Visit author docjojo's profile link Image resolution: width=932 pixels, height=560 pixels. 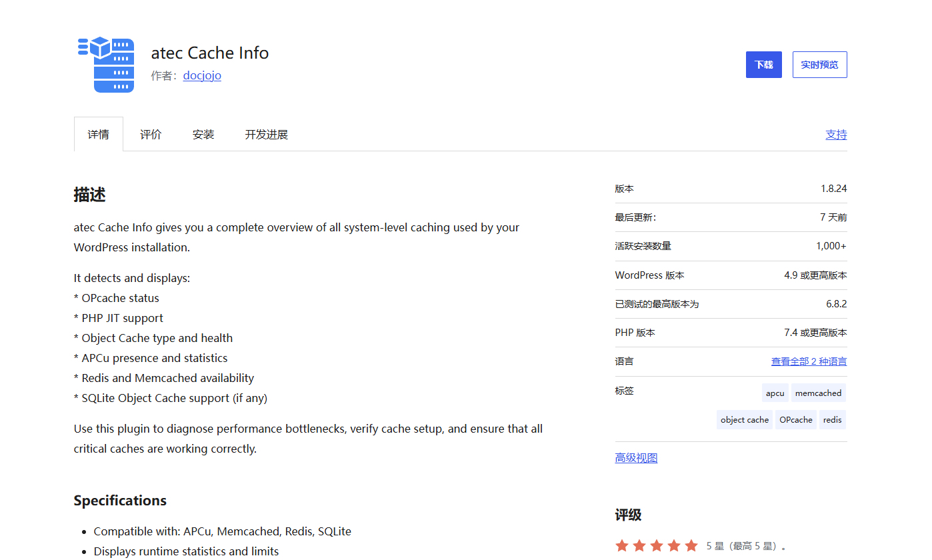coord(202,75)
